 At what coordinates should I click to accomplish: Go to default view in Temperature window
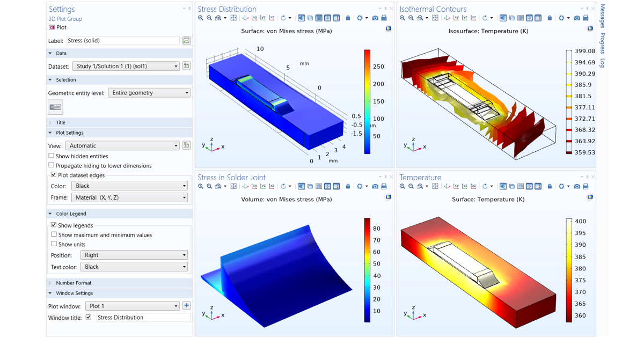click(x=447, y=187)
